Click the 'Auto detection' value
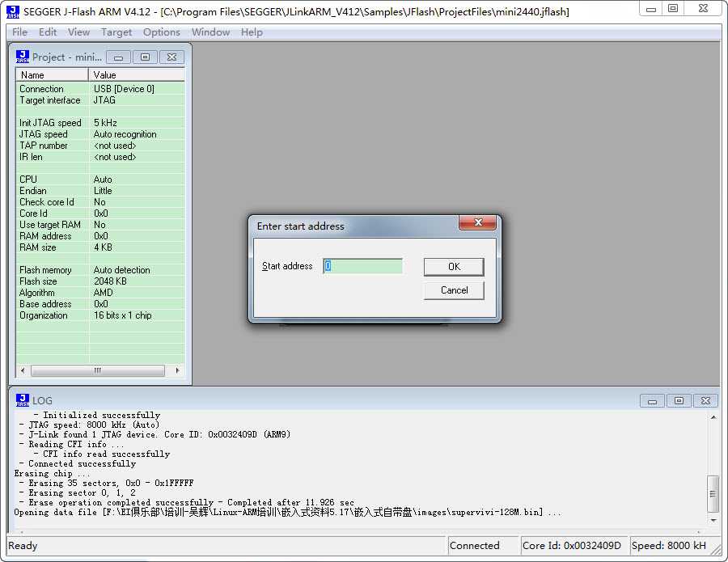728x562 pixels. tap(121, 270)
